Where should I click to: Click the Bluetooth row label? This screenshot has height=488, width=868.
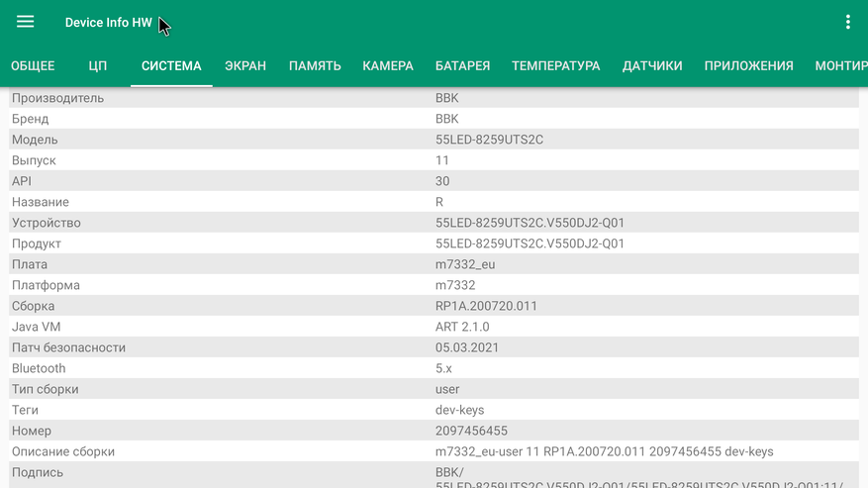tap(39, 368)
